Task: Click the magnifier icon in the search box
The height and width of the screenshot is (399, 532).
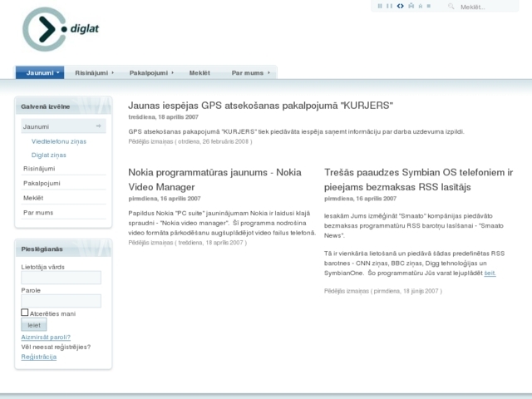Action: click(x=451, y=7)
